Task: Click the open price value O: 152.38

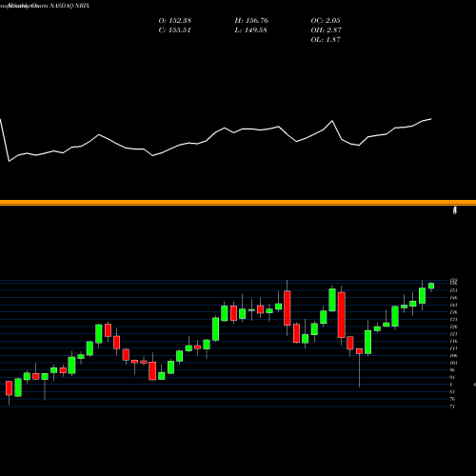Action: 175,21
